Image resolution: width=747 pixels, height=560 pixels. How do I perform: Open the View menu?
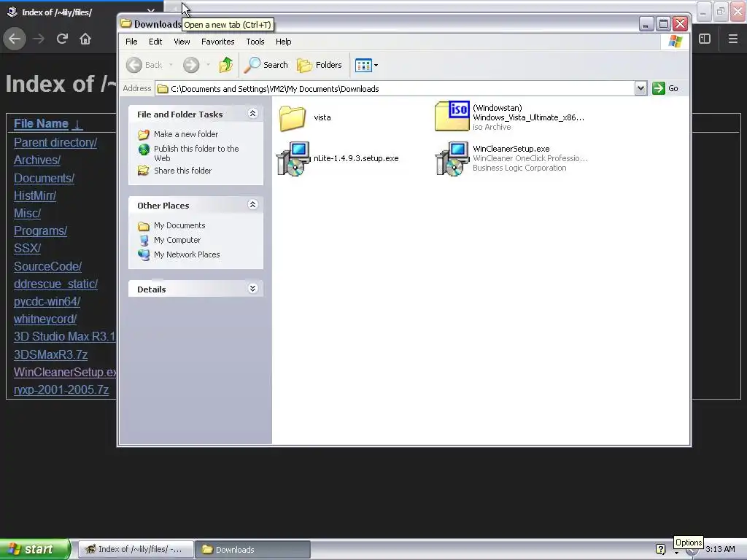182,42
